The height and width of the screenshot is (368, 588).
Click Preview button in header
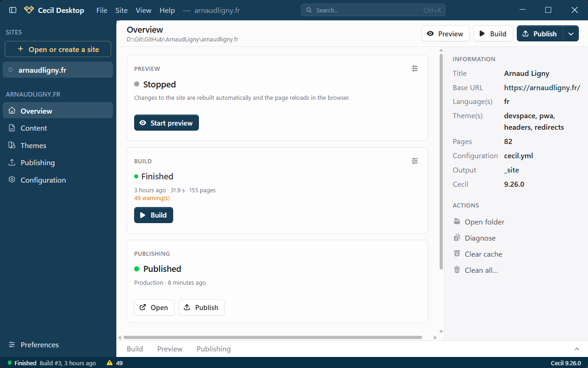446,34
